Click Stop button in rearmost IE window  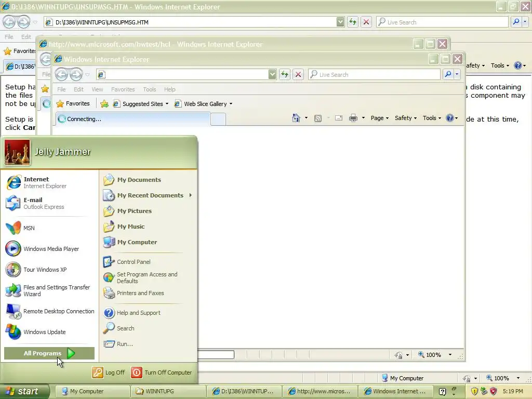tap(366, 22)
